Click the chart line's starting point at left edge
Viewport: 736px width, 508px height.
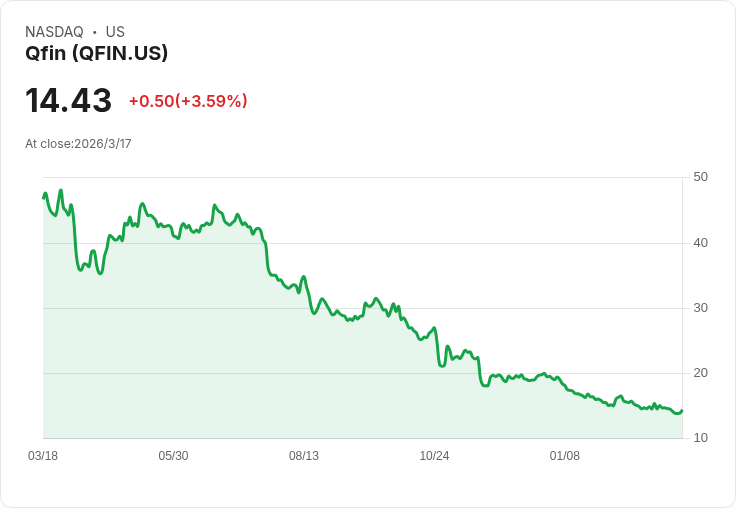[43, 197]
